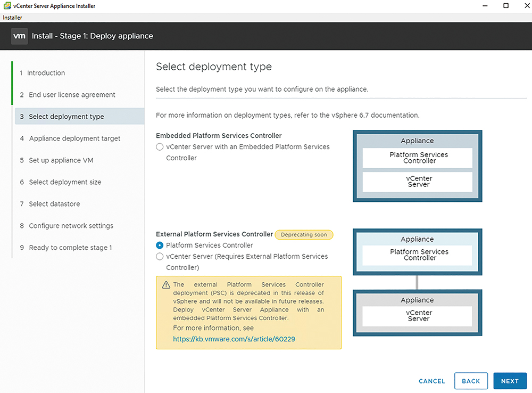
Task: Close the vCenter Server Appliance Installer window
Action: tap(527, 6)
